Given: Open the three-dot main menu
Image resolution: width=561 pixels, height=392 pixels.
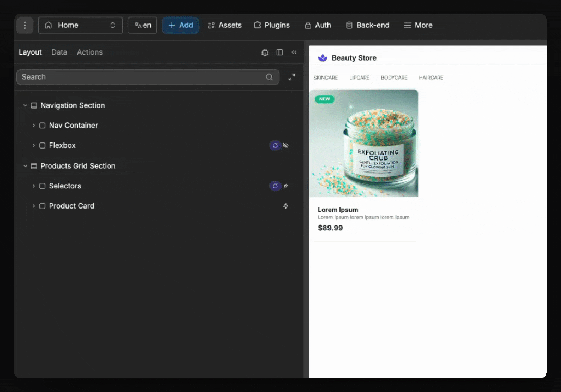Looking at the screenshot, I should tap(25, 25).
